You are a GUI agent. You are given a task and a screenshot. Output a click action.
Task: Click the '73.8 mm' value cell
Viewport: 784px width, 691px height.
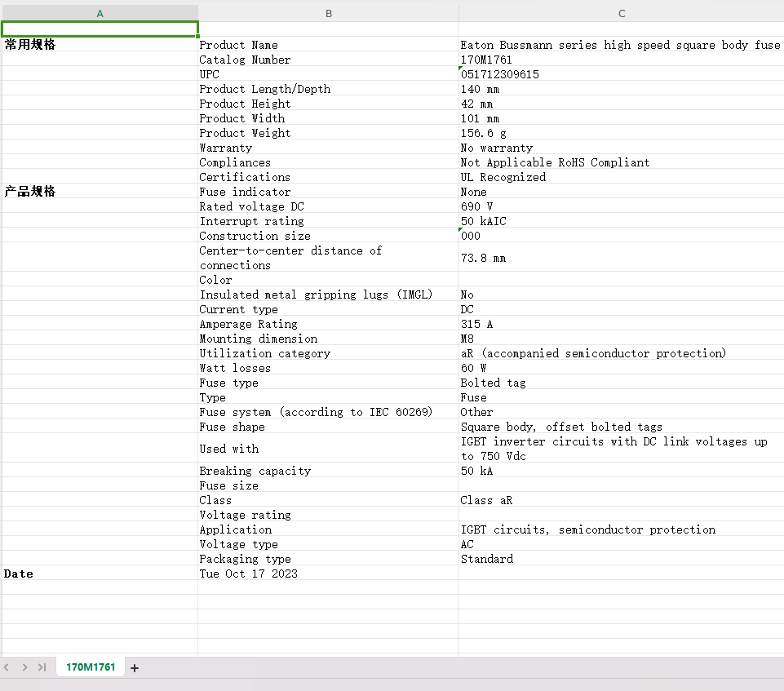click(x=622, y=258)
